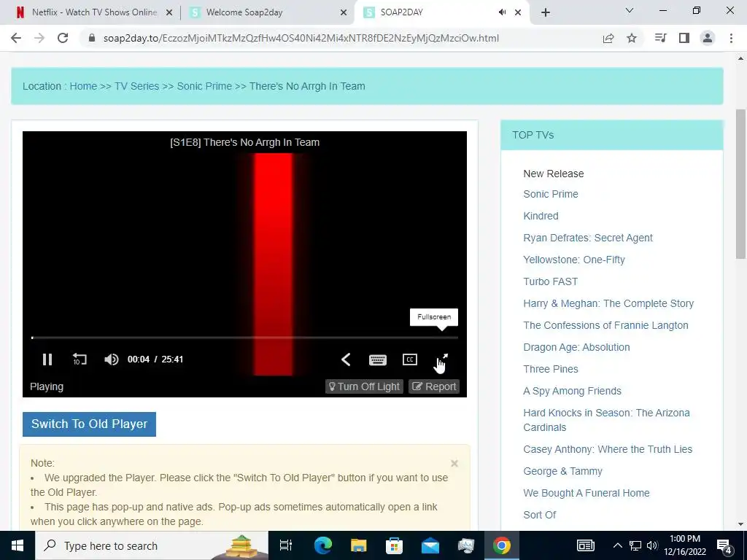Open Sonic Prime in TOP TVs list
The image size is (747, 560).
click(x=551, y=194)
